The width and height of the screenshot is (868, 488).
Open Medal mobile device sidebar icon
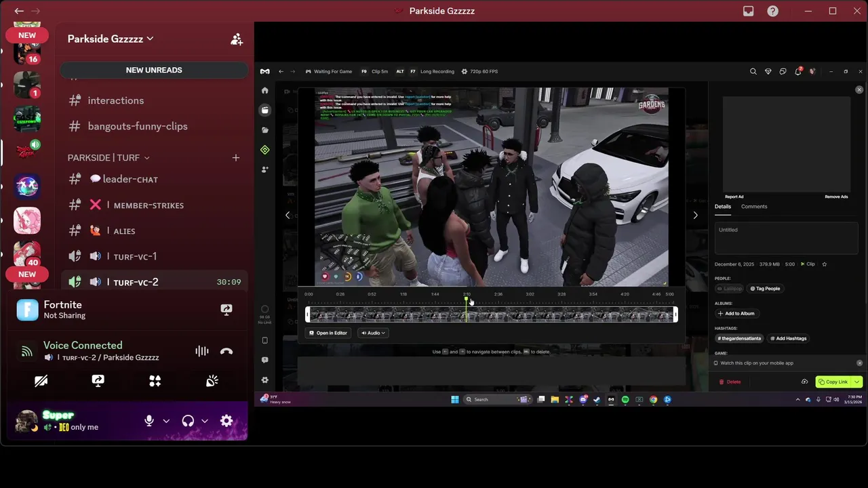(264, 340)
